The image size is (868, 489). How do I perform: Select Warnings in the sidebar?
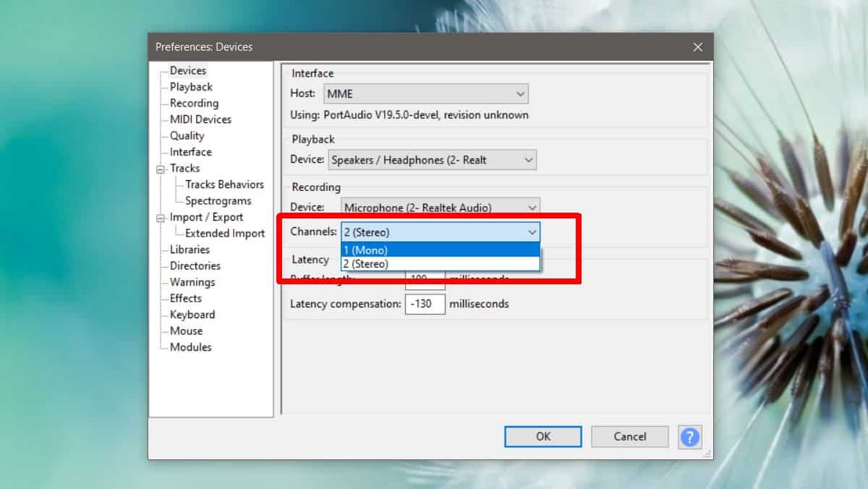[192, 282]
